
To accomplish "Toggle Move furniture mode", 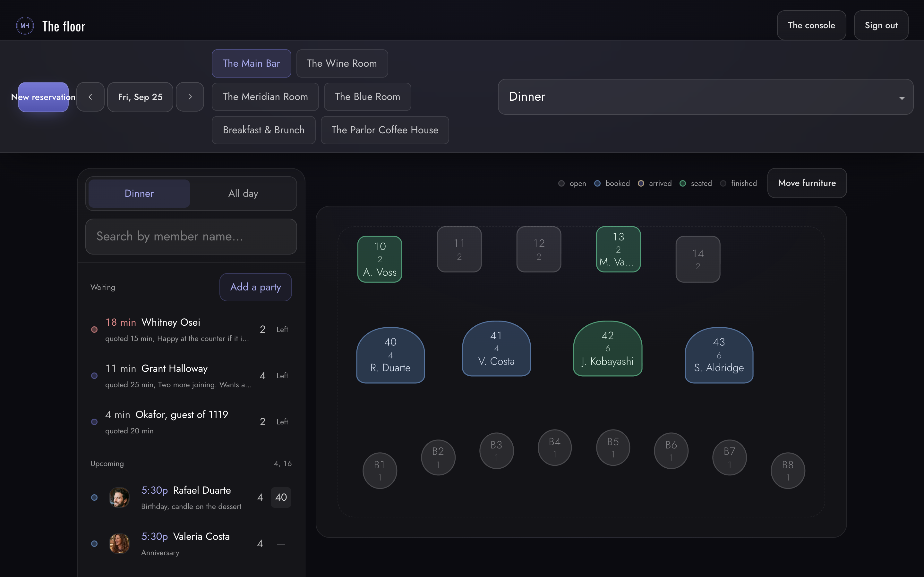I will point(807,183).
